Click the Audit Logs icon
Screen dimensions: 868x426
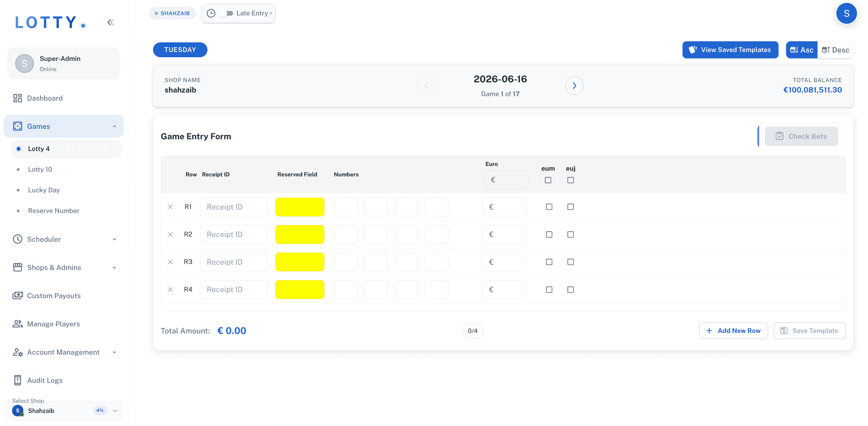pyautogui.click(x=18, y=380)
